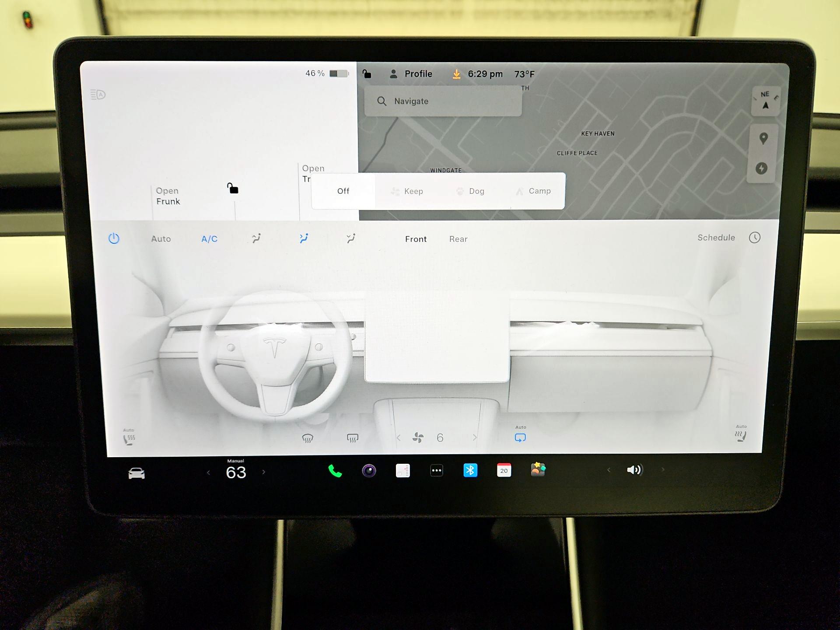Tap the software download arrow icon
Screen dimensions: 840x630
click(456, 74)
